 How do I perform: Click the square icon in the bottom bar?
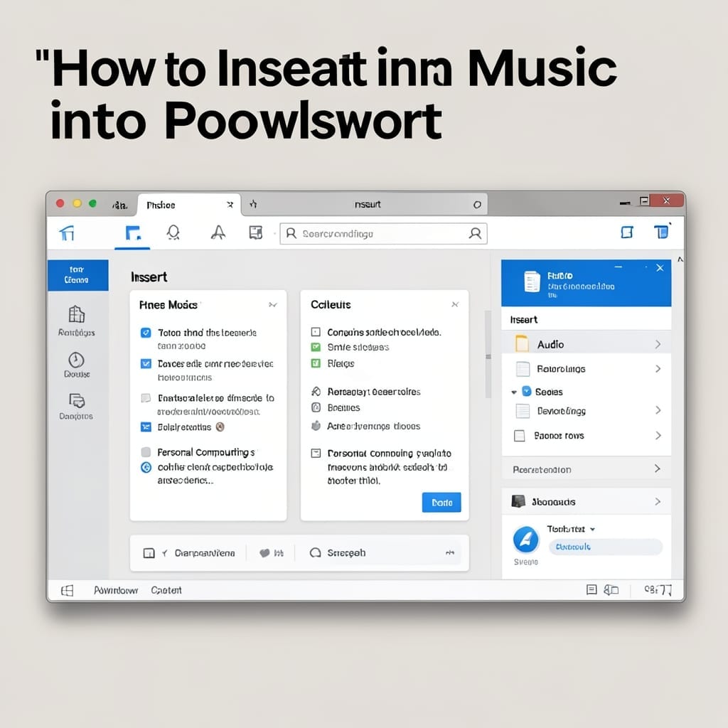tap(149, 553)
